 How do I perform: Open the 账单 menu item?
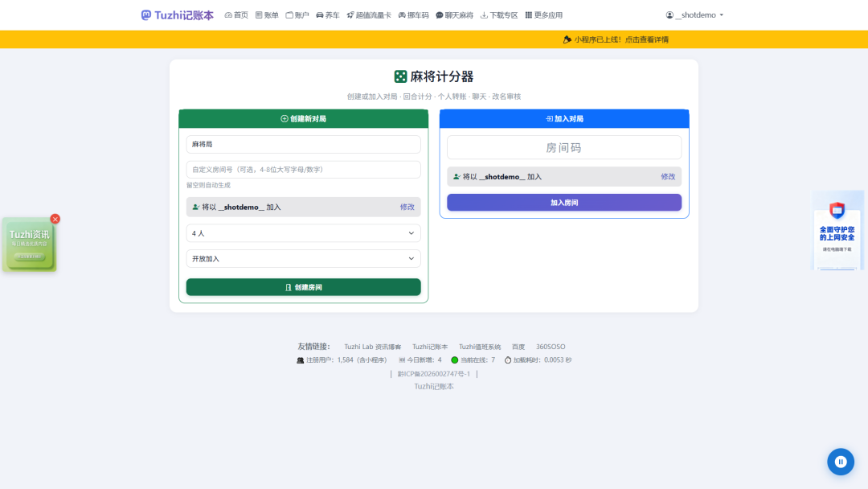point(267,15)
